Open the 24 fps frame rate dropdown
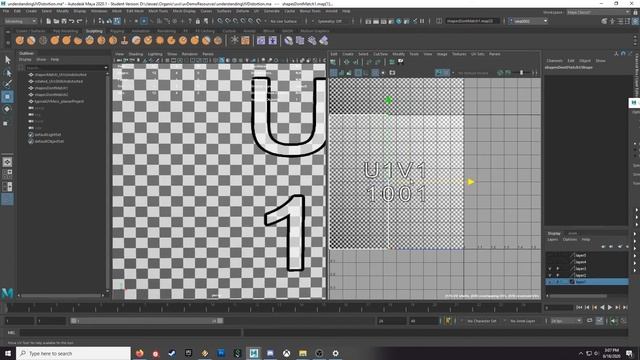The height and width of the screenshot is (360, 640). (566, 321)
